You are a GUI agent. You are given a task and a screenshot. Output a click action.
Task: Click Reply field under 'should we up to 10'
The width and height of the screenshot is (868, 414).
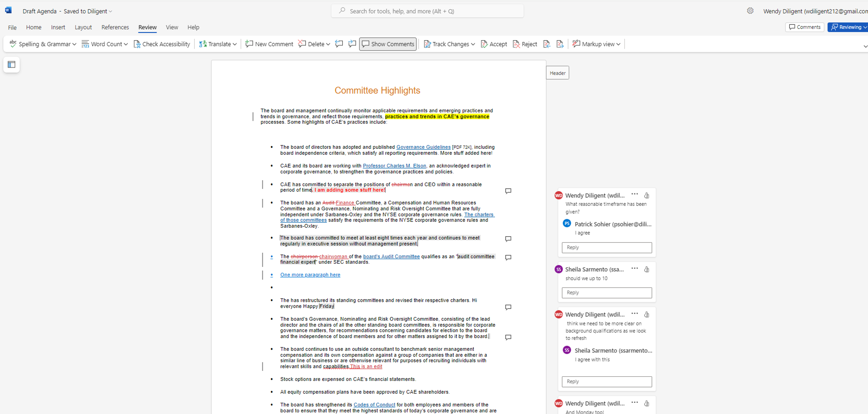click(x=606, y=293)
